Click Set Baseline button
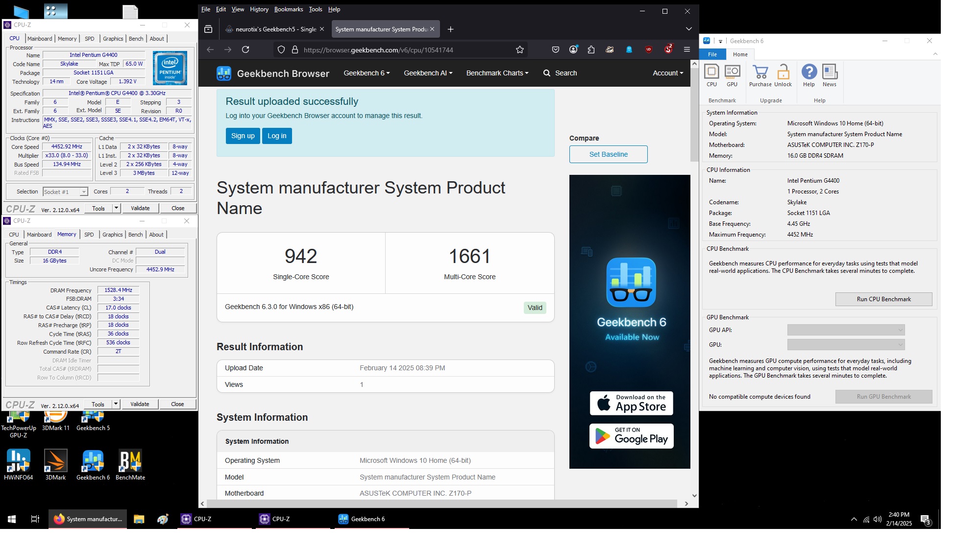Viewport: 980px width, 551px height. [608, 154]
